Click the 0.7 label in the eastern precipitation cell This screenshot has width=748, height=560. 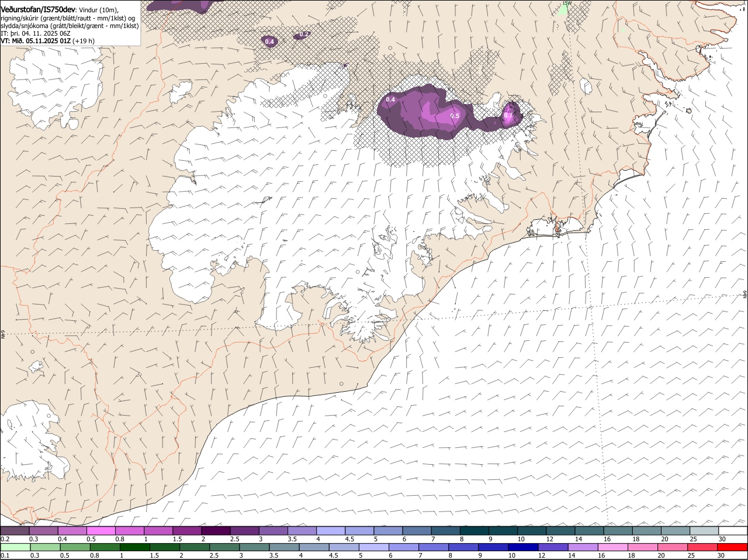tap(508, 116)
